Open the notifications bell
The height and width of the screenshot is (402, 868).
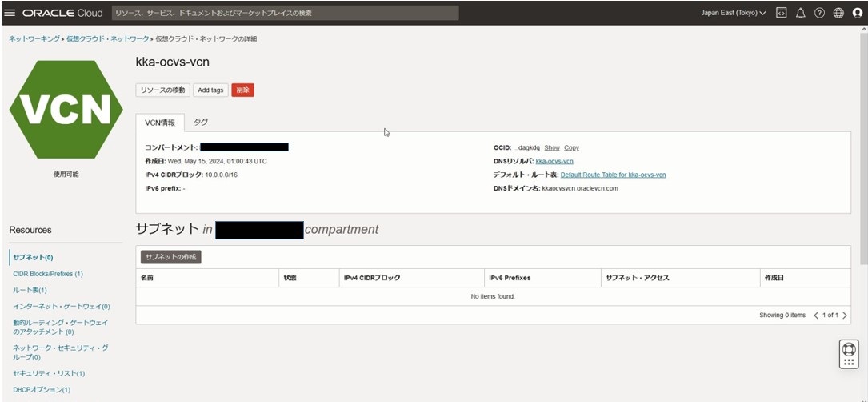pyautogui.click(x=800, y=13)
